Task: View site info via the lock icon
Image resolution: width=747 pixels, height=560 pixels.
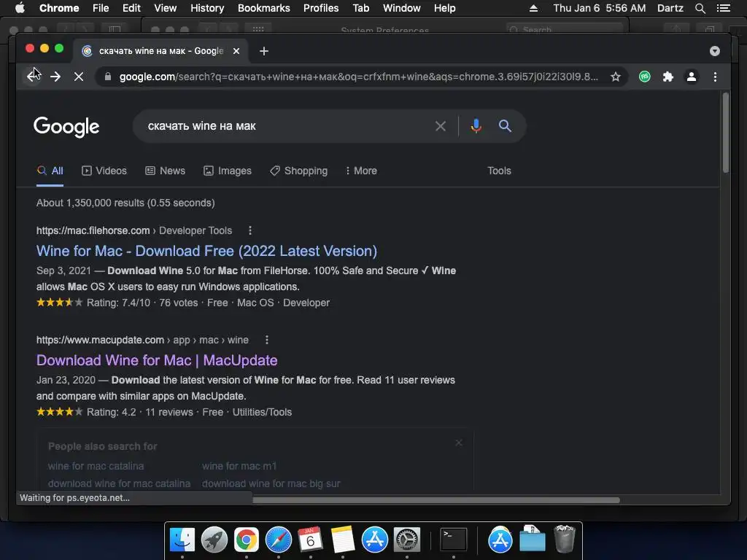Action: [108, 77]
